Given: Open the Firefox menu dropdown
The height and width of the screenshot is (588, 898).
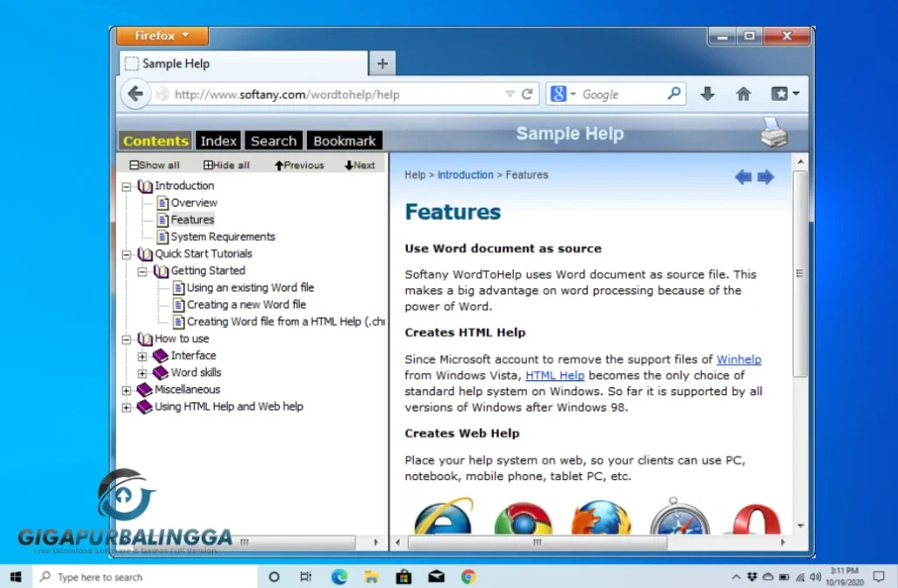Looking at the screenshot, I should tap(159, 36).
